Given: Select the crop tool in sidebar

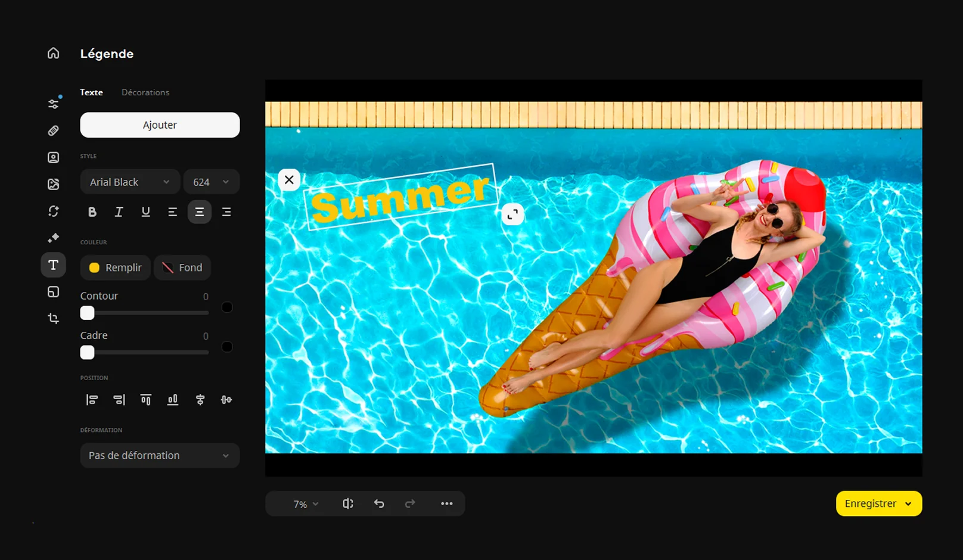Looking at the screenshot, I should point(54,318).
